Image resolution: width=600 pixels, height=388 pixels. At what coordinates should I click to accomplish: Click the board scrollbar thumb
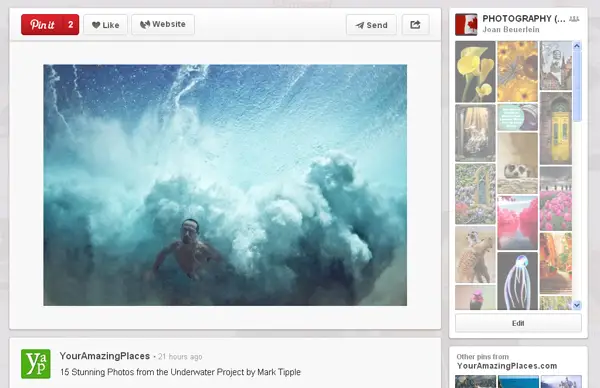pyautogui.click(x=577, y=86)
